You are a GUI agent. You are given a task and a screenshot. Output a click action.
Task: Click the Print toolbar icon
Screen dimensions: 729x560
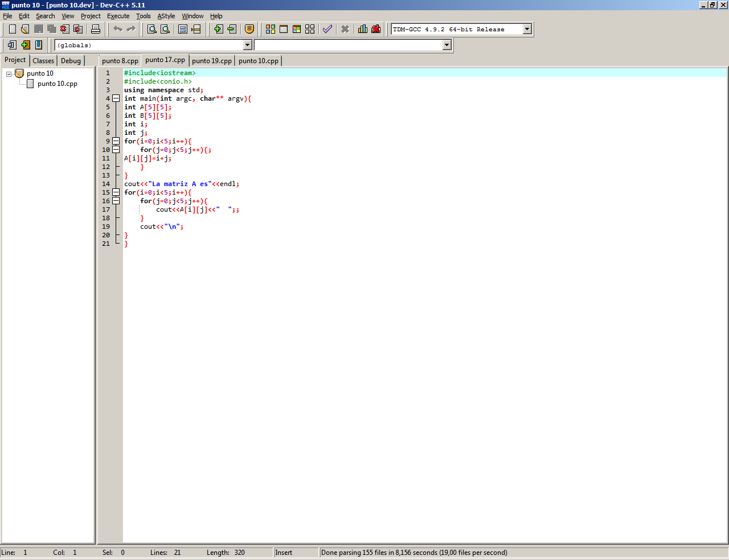pyautogui.click(x=96, y=29)
